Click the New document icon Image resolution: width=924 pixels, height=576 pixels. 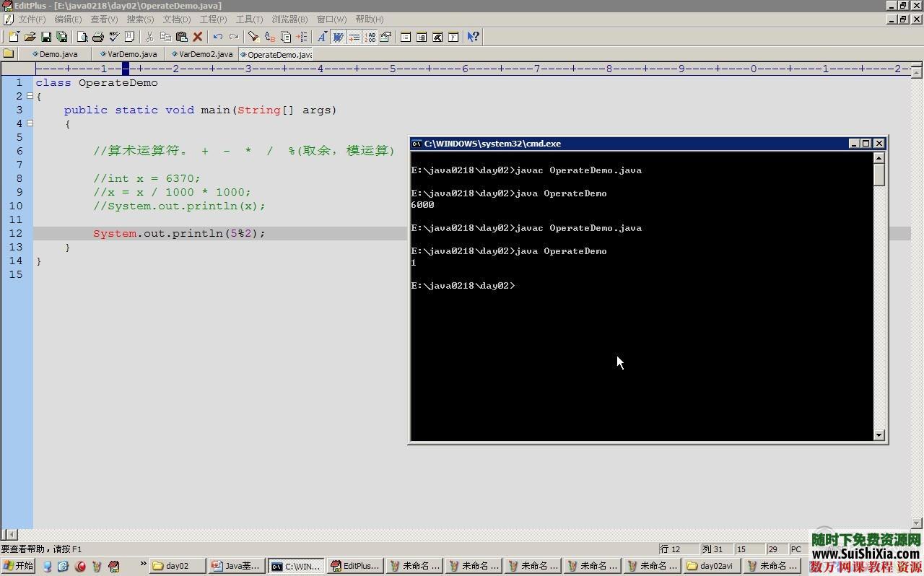(x=14, y=37)
